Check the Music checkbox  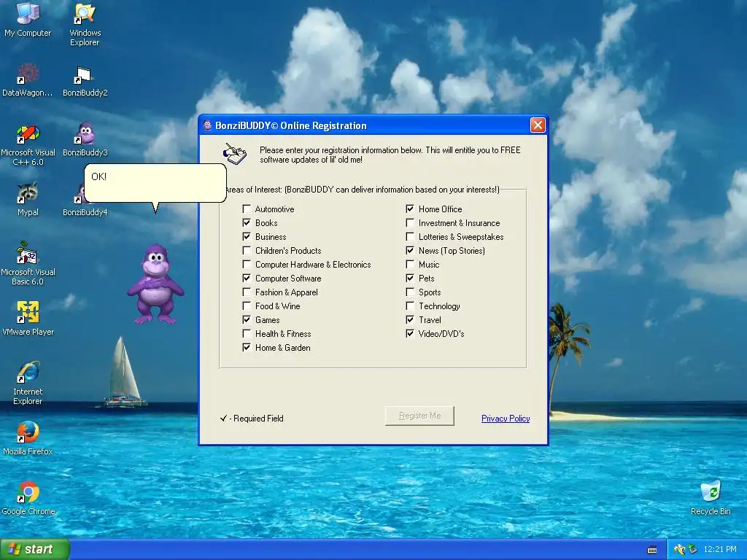(x=410, y=264)
